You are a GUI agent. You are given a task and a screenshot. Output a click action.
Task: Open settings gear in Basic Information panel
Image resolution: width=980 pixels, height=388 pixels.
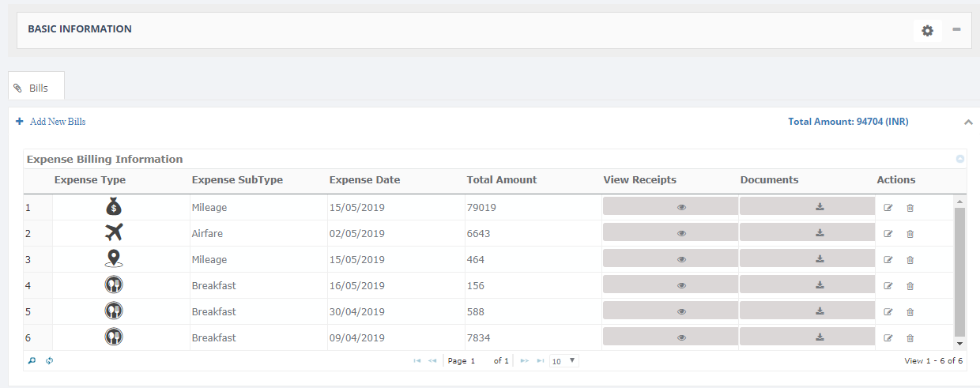[927, 31]
